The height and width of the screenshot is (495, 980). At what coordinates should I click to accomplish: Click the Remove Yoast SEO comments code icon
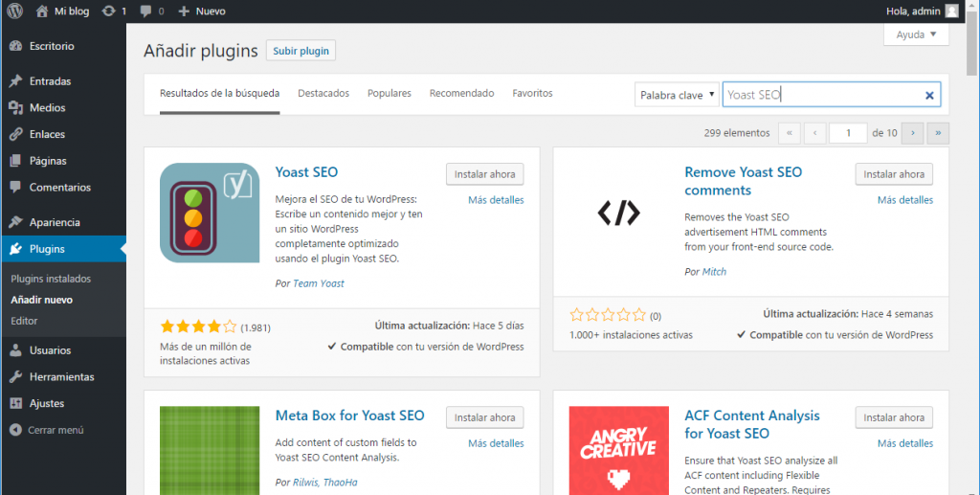(619, 213)
